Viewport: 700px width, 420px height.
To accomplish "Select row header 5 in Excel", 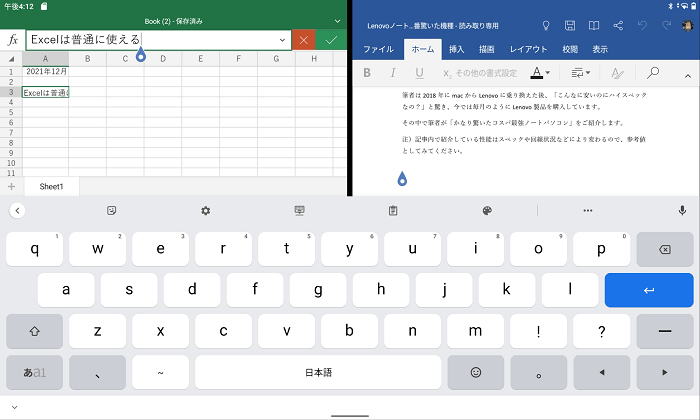I will tap(11, 112).
